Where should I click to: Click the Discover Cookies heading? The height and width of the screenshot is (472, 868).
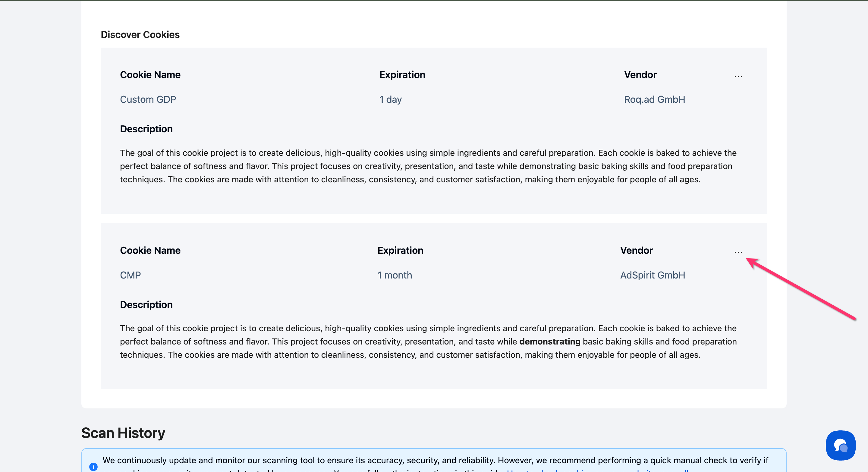point(140,34)
